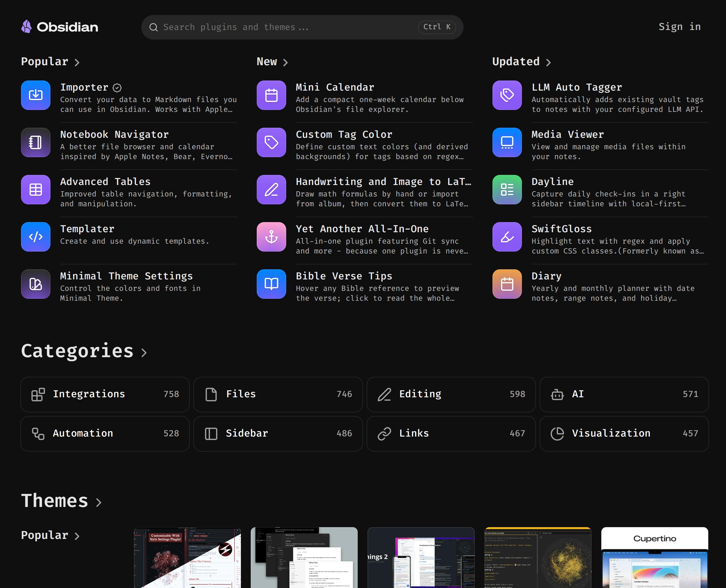Select the Diary plugin title
726x588 pixels.
tap(546, 276)
